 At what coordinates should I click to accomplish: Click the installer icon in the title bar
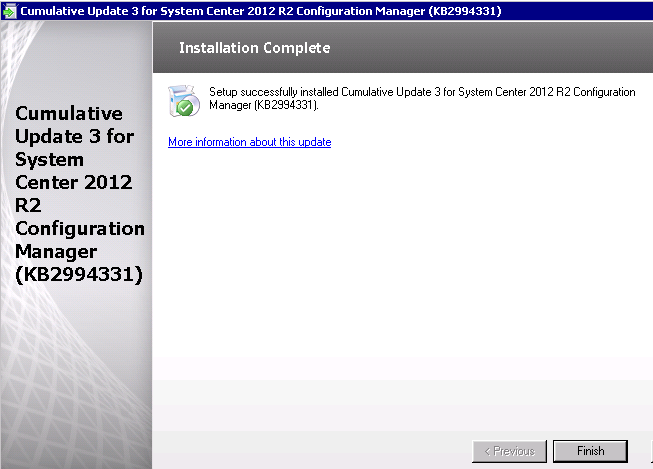[x=9, y=10]
